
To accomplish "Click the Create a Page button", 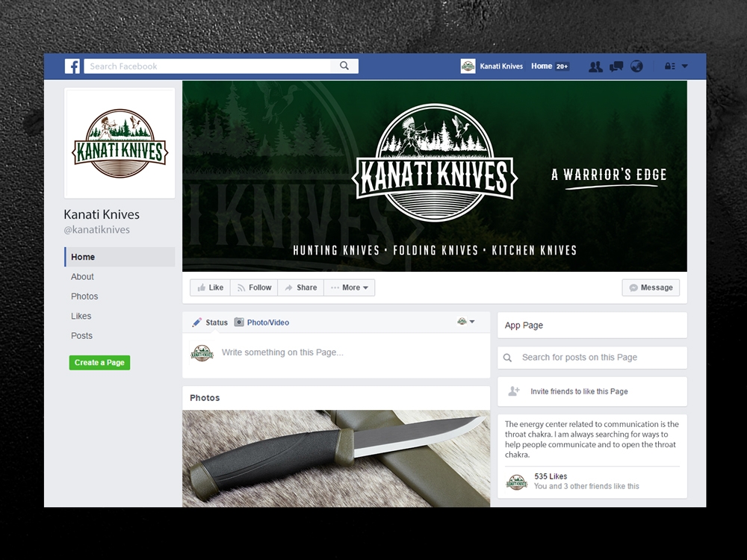I will (99, 362).
